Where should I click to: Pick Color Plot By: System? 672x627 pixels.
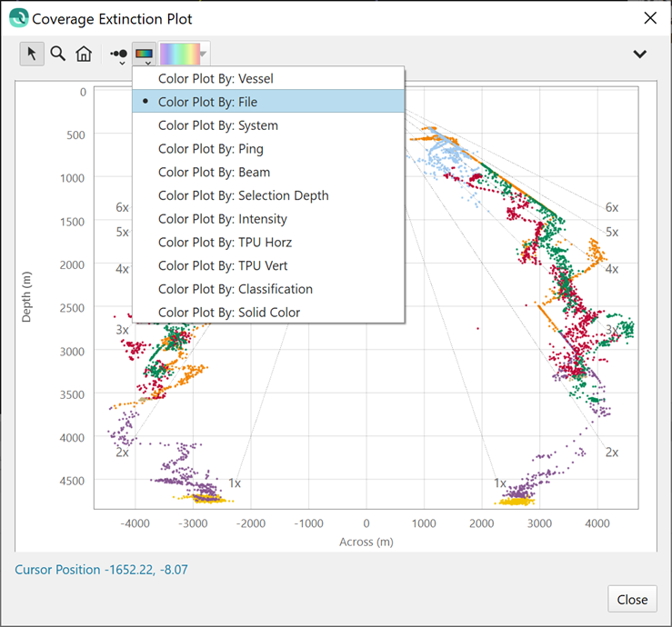pyautogui.click(x=218, y=125)
